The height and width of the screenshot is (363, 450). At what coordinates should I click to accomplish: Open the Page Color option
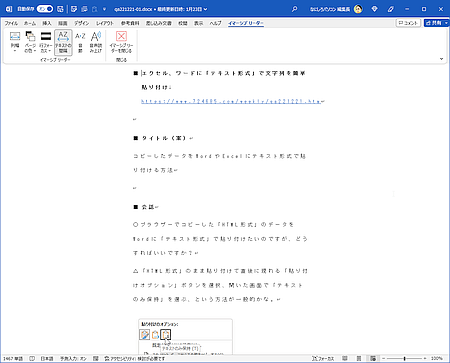click(30, 42)
